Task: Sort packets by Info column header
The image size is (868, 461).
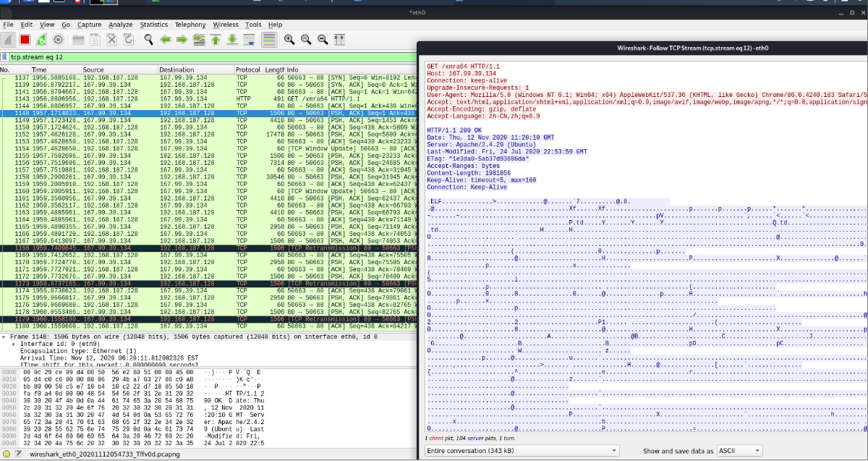Action: tap(351, 69)
